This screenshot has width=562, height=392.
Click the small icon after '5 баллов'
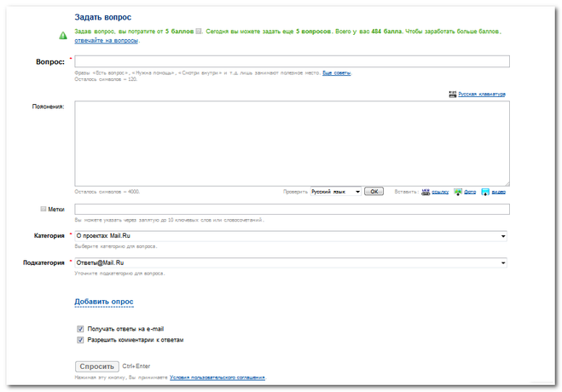199,31
